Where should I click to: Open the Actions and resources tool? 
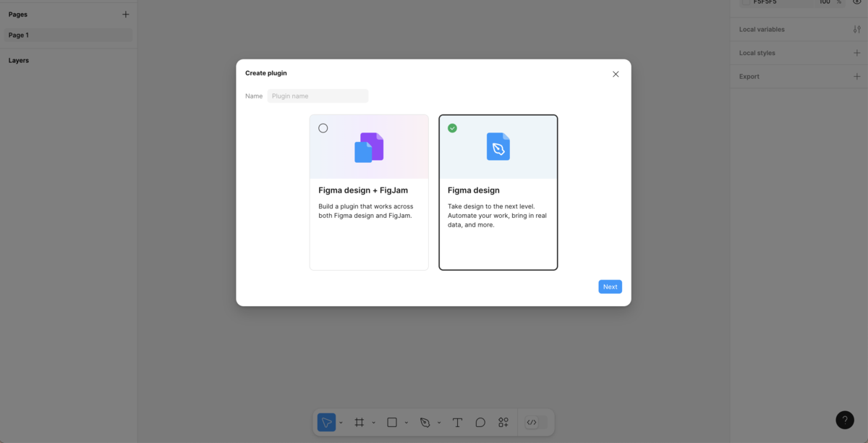pyautogui.click(x=503, y=422)
